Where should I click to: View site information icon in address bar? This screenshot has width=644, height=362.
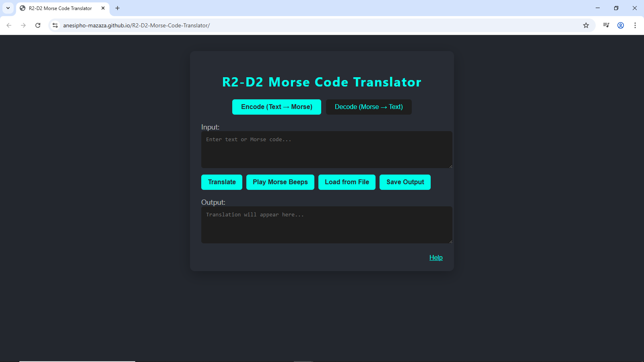[55, 25]
